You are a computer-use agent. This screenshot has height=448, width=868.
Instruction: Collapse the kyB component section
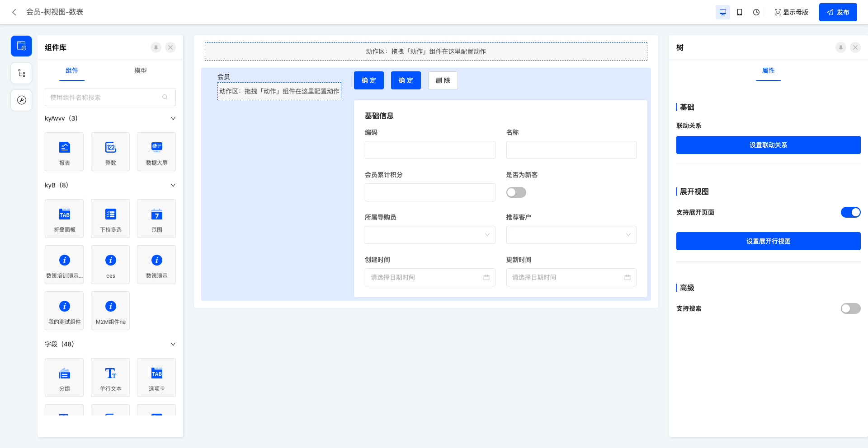pyautogui.click(x=172, y=185)
